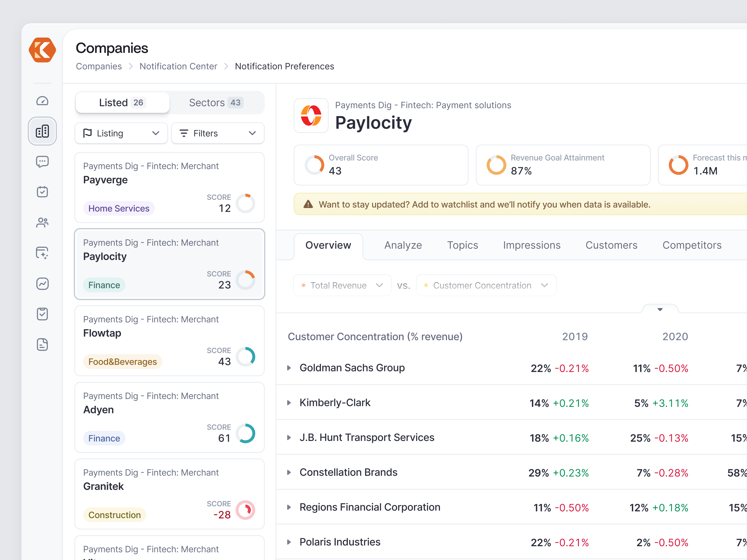Open the trend chart sidebar icon
747x560 pixels.
[42, 283]
